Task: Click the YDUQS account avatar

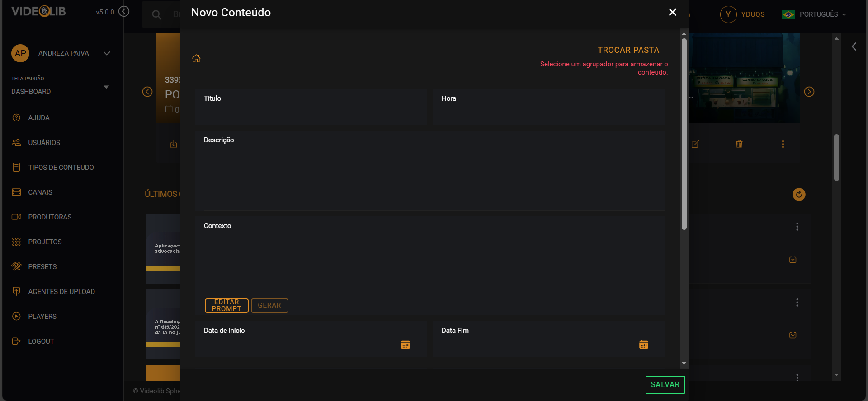Action: [x=728, y=14]
